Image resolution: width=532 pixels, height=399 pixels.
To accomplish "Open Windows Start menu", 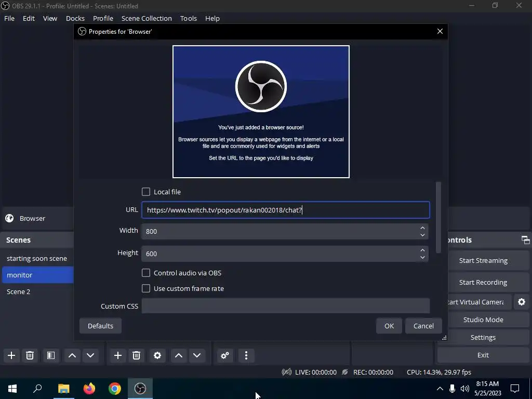I will [12, 389].
